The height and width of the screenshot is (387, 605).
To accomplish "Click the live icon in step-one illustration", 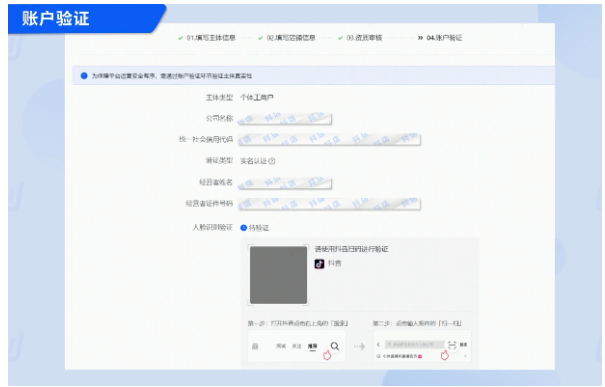I will point(255,346).
